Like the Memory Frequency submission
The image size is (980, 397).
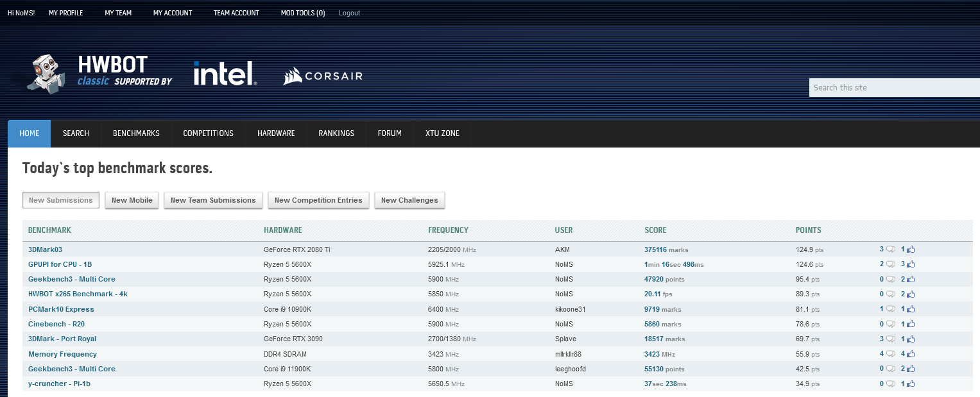point(911,354)
